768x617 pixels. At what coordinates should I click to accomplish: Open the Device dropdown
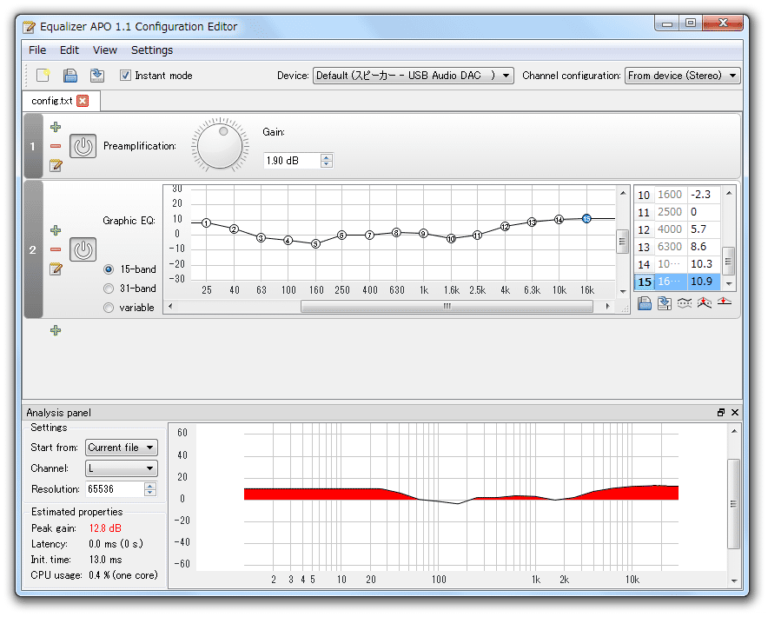pos(413,75)
